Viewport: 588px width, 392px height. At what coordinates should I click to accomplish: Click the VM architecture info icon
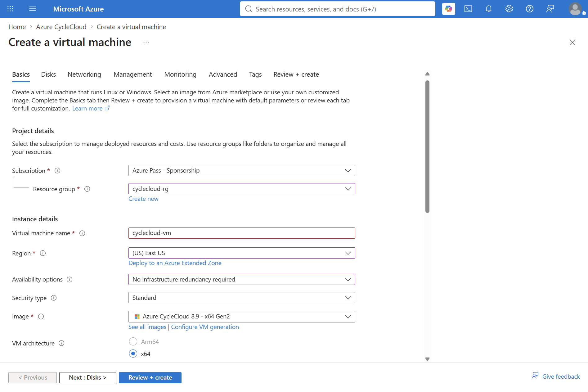pos(61,343)
